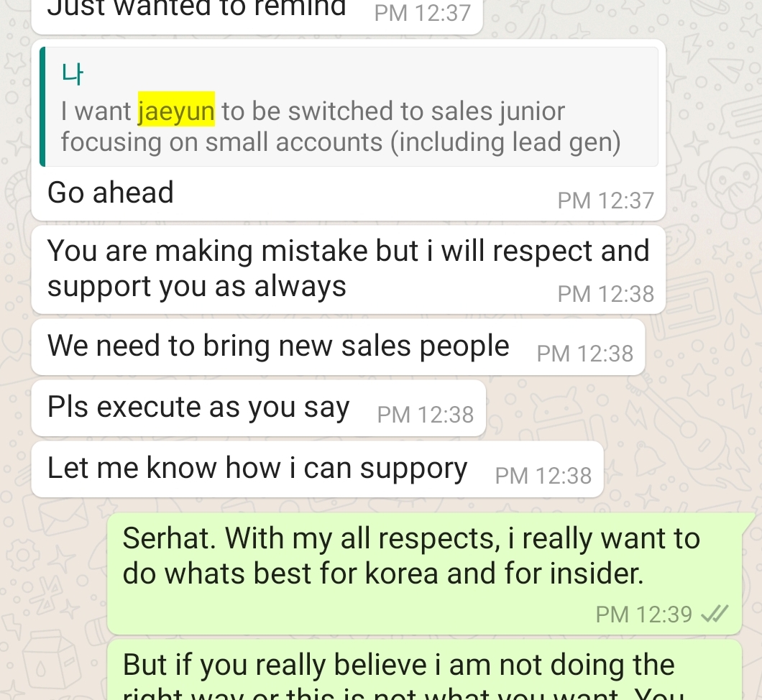Select the green "Serhat. With my all respects" message

(x=410, y=556)
